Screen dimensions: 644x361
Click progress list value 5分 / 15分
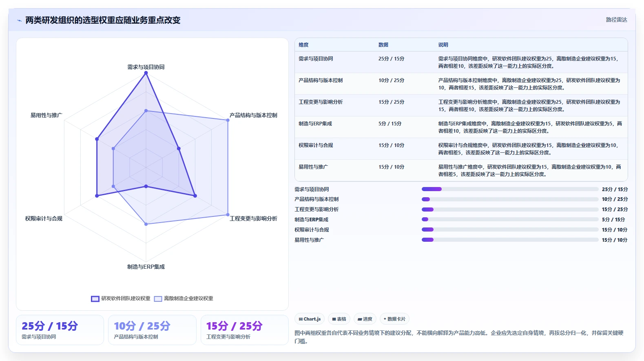click(x=613, y=220)
